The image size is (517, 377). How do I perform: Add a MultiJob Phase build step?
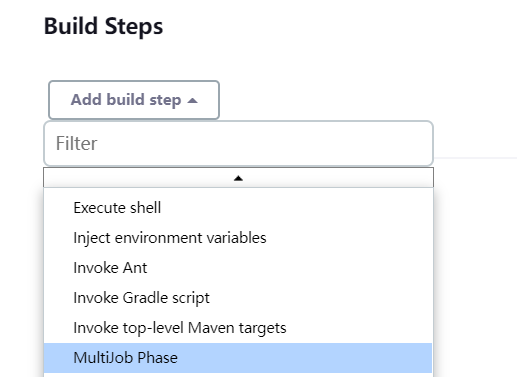[x=238, y=358]
